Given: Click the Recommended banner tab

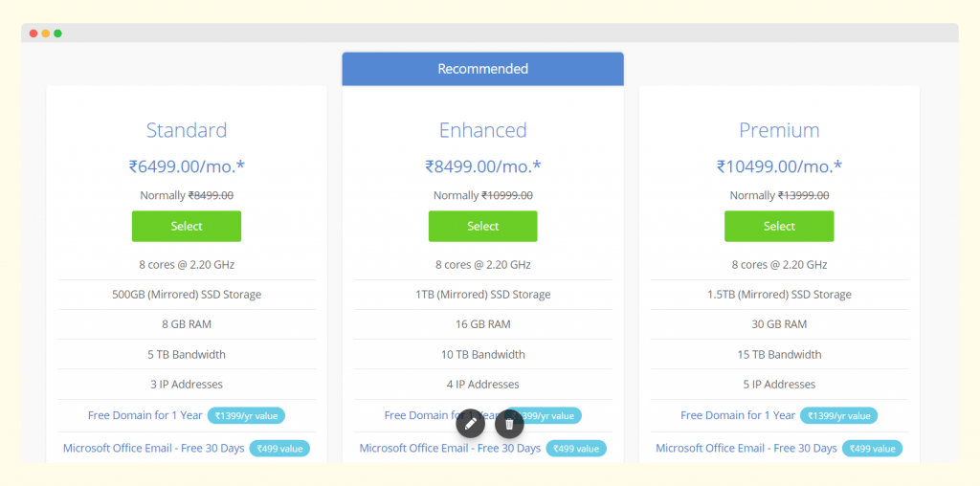Looking at the screenshot, I should pos(482,69).
